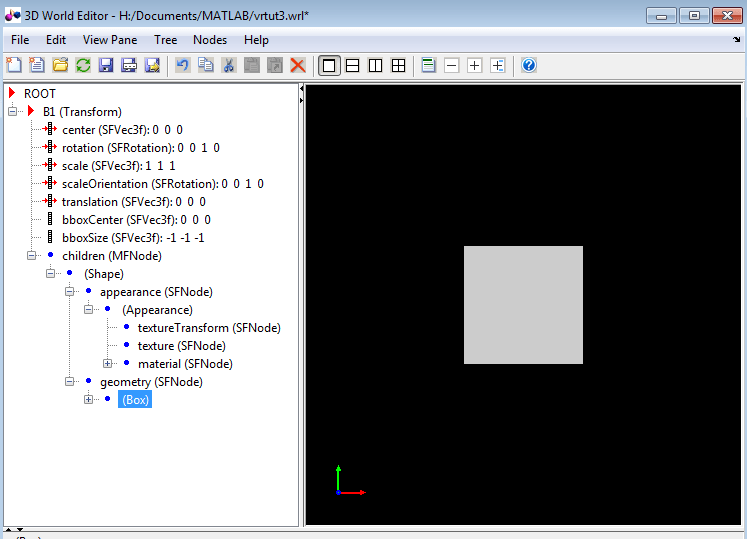Select bboxSize (SFVec3f) field row
The image size is (747, 539).
(x=133, y=238)
